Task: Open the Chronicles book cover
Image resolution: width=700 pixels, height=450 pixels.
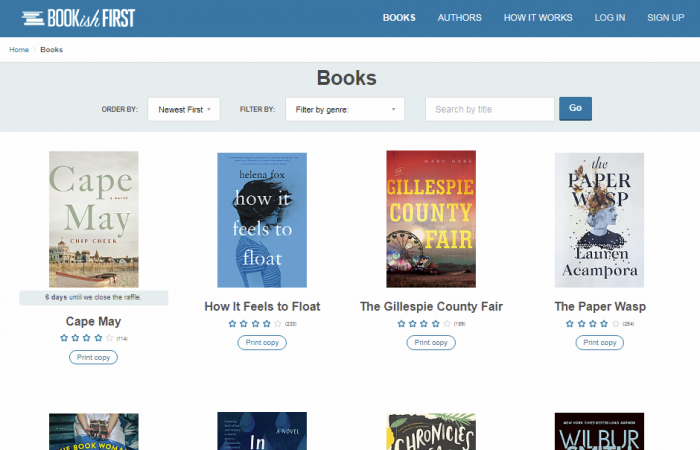Action: (x=431, y=431)
